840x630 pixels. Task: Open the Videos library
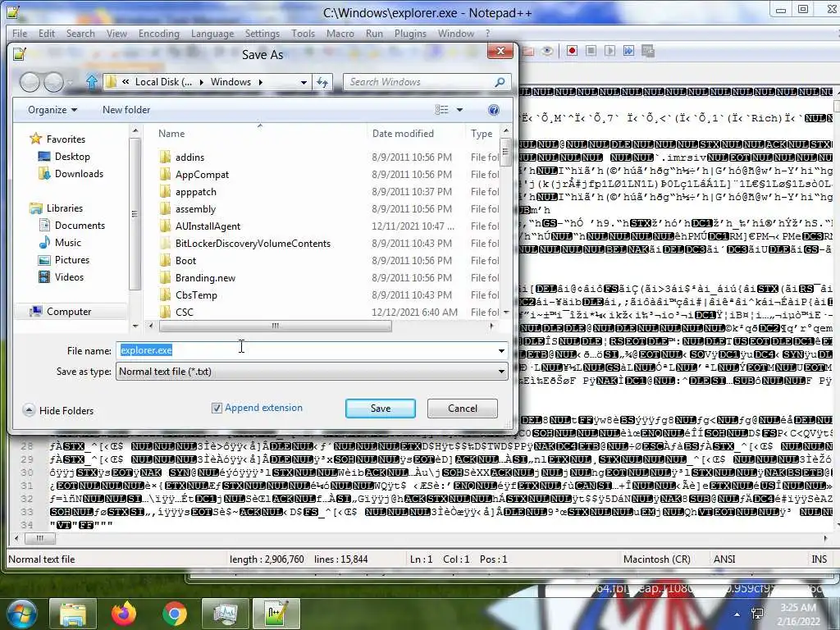tap(69, 277)
